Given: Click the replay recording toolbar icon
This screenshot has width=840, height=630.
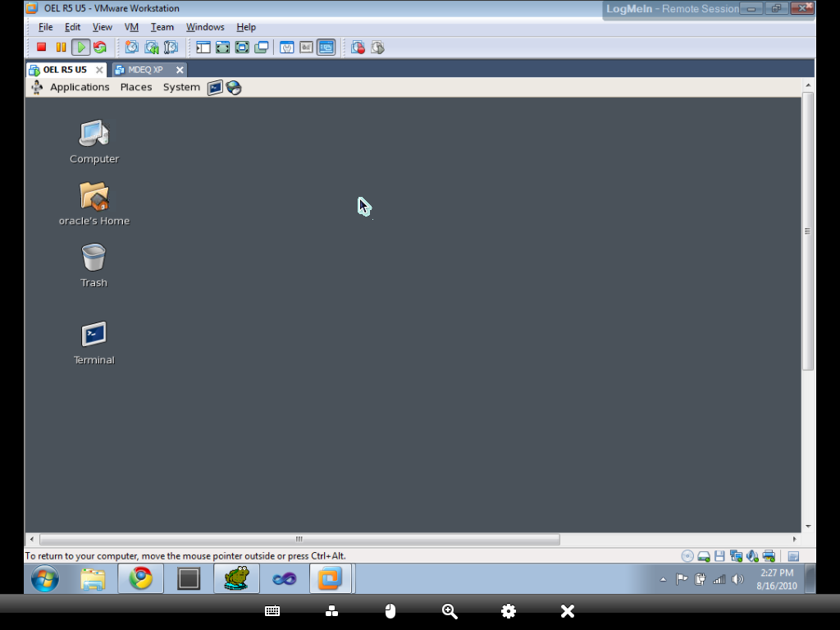Looking at the screenshot, I should pyautogui.click(x=377, y=47).
